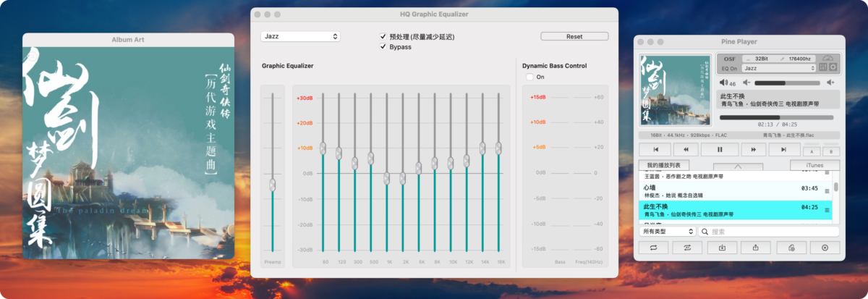The image size is (868, 299).
Task: Click the volume up speaker icon
Action: click(x=830, y=83)
